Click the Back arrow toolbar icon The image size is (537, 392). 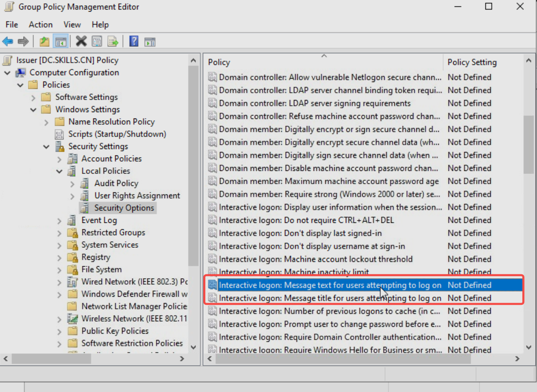7,42
